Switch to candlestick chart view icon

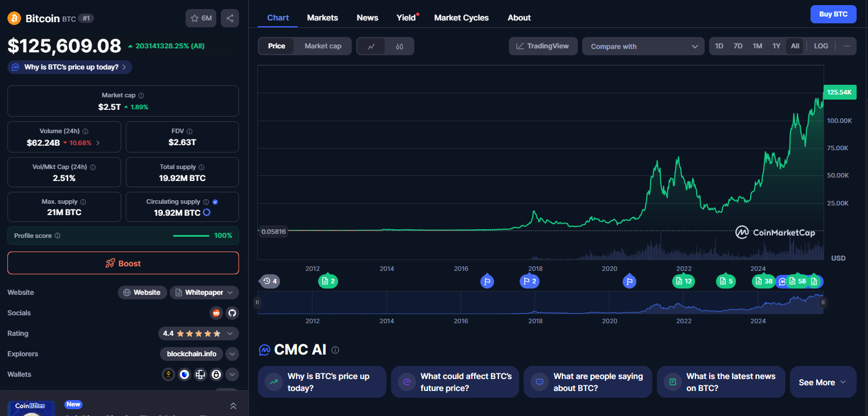pos(400,46)
